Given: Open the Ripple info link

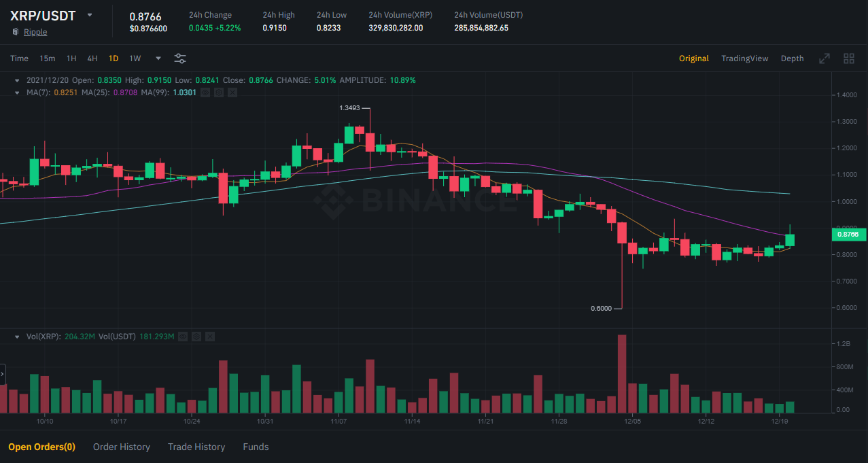Looking at the screenshot, I should tap(35, 32).
